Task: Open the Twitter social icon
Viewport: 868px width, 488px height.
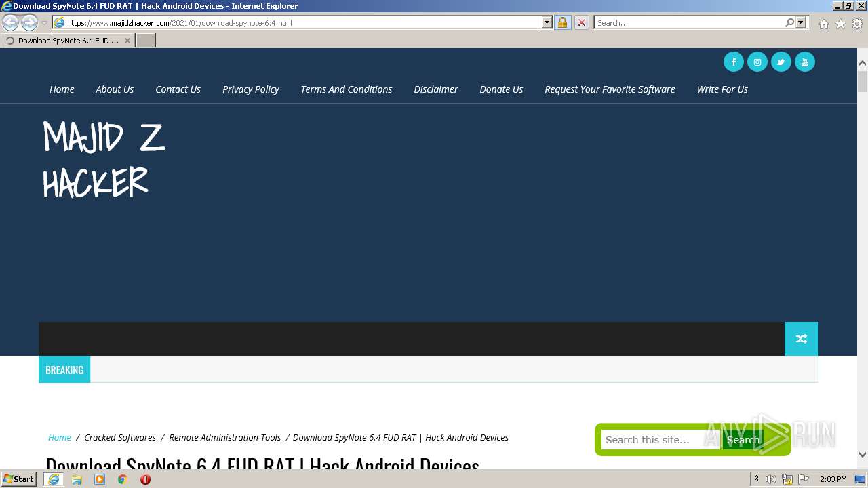Action: tap(781, 62)
